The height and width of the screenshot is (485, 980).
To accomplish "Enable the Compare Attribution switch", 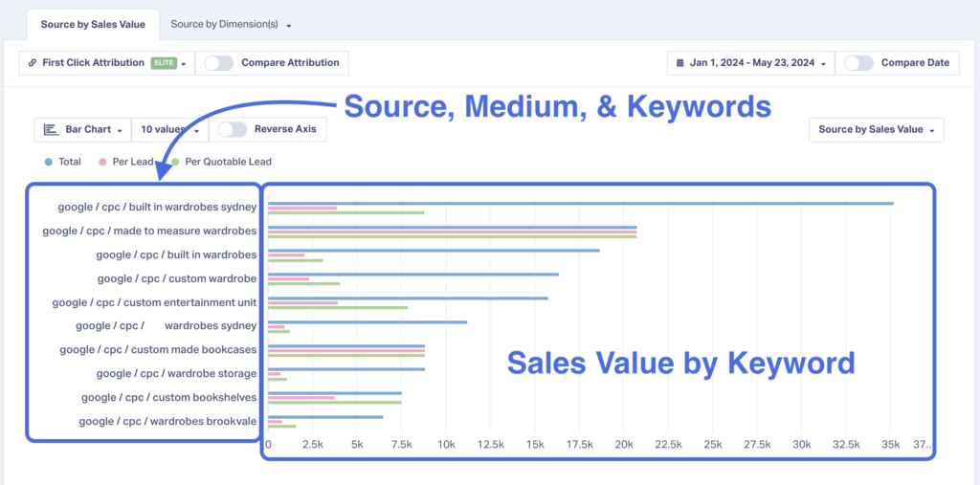I will (219, 63).
